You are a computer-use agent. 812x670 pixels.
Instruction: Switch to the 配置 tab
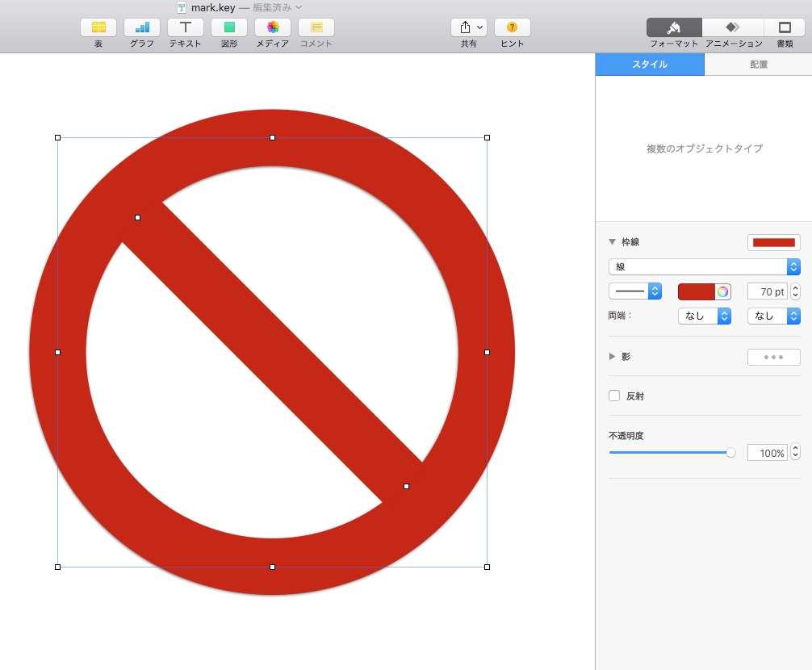[758, 65]
